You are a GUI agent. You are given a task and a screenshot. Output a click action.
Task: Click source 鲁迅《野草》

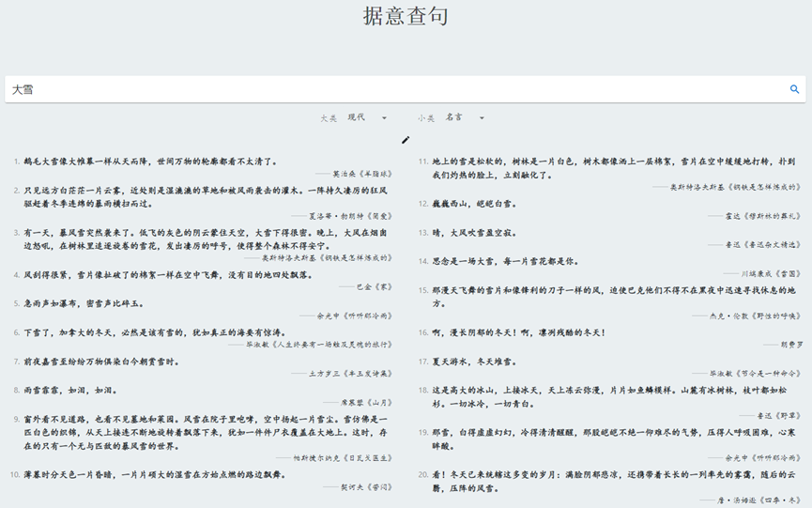coord(779,416)
